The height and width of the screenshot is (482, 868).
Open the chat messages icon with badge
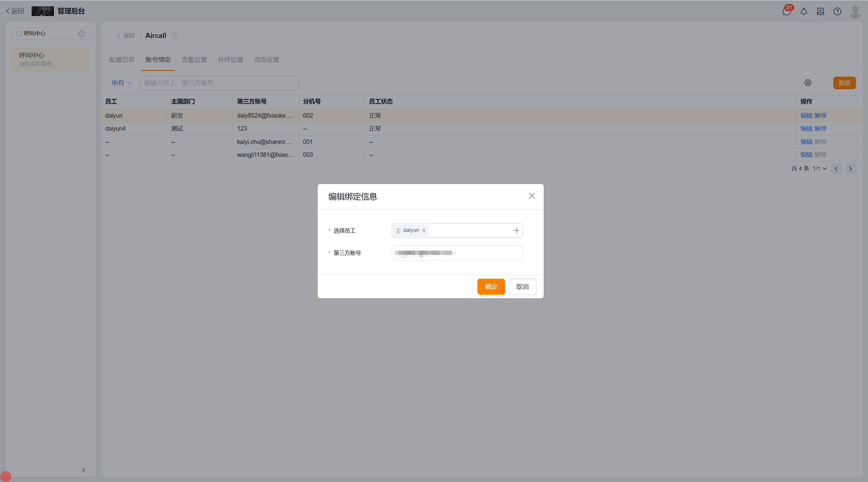[786, 11]
